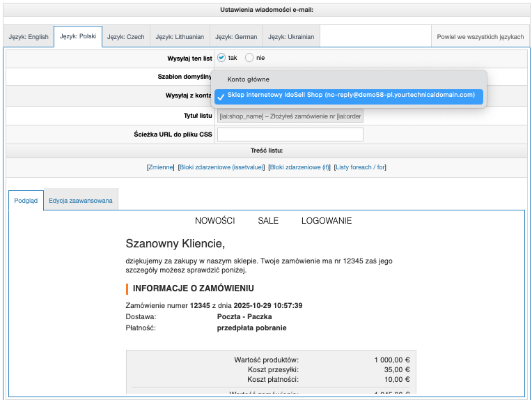Click the 'Język: Polski' tab
This screenshot has width=532, height=400.
click(78, 37)
